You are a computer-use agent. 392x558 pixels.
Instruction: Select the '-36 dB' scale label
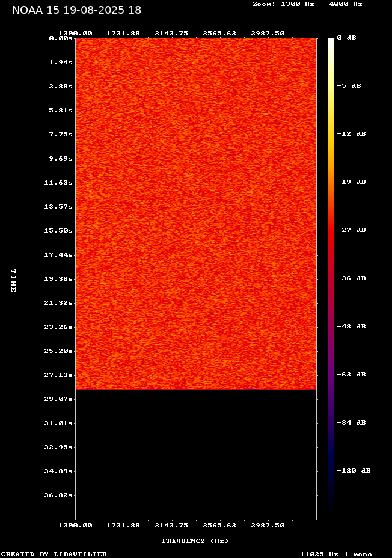click(352, 278)
